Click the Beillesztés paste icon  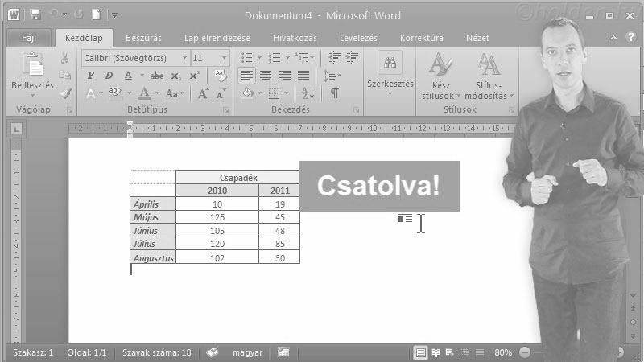[x=32, y=65]
